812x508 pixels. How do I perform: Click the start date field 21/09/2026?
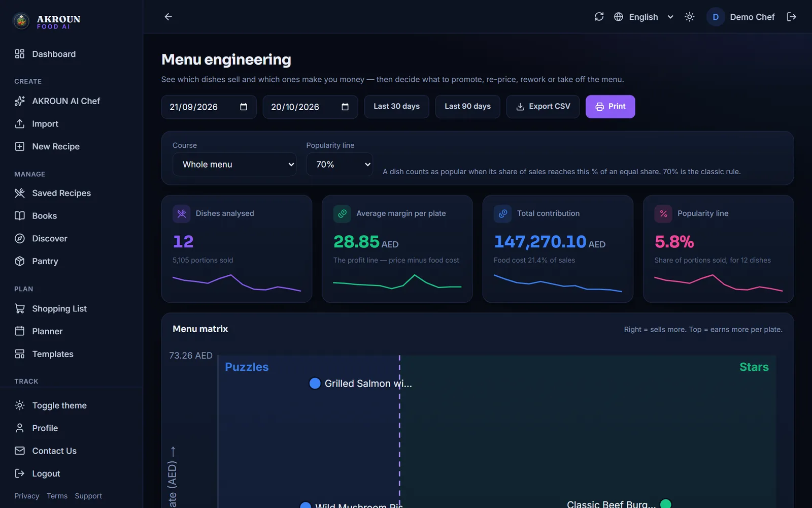[209, 107]
